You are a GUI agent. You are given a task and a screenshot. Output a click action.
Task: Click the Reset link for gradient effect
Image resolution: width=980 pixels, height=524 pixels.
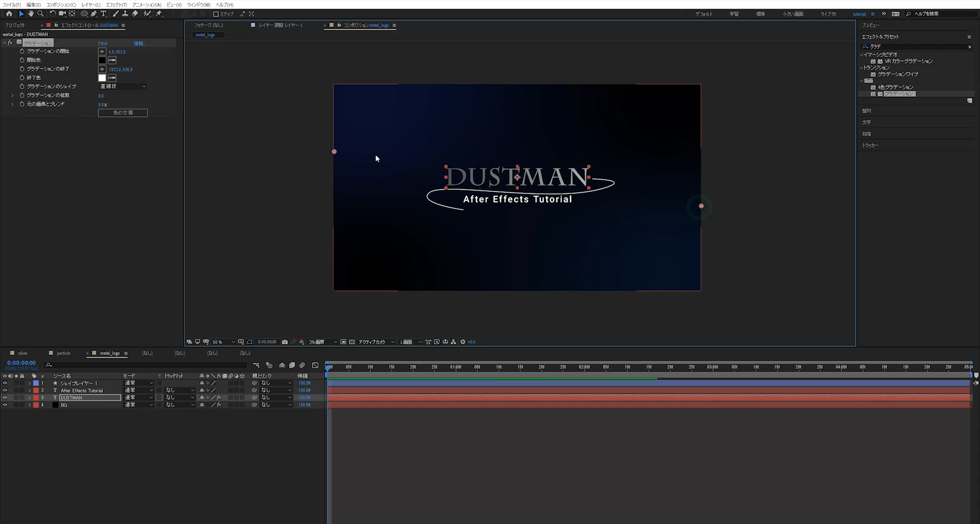(103, 43)
